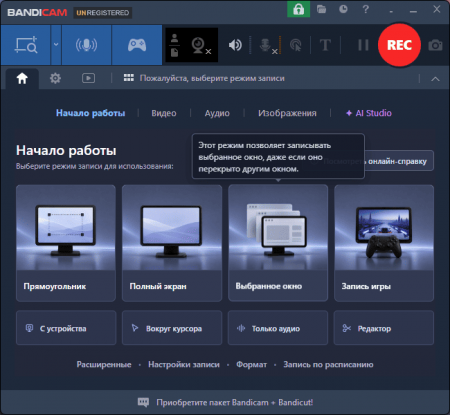Click the chat bubble icon in footer
The width and height of the screenshot is (450, 415).
[x=144, y=402]
